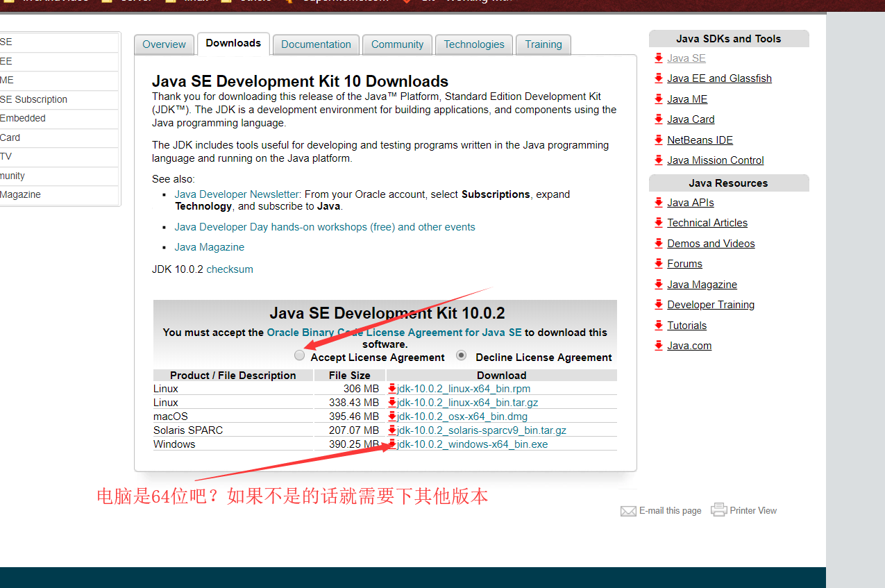Click the Solaris SPARC product label

(x=188, y=430)
